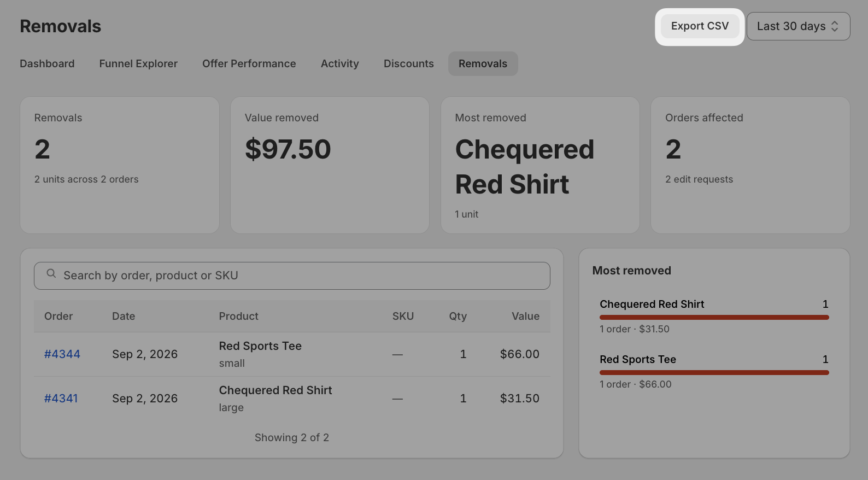The width and height of the screenshot is (868, 480).
Task: Click the Date column header
Action: coord(124,316)
